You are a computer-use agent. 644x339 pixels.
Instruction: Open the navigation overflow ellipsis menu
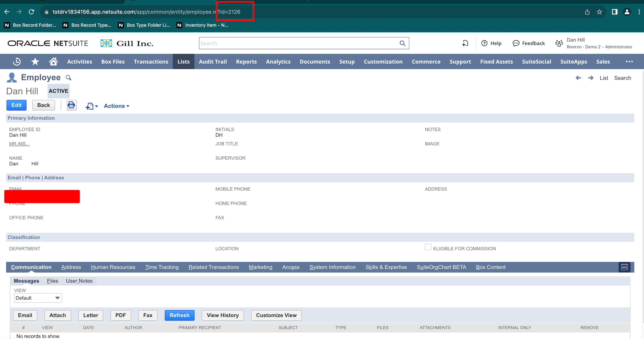tap(629, 62)
